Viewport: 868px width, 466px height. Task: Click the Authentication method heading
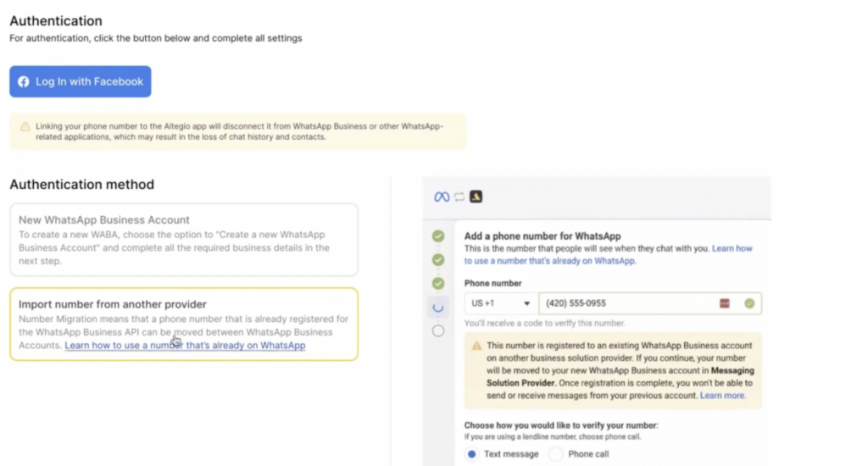[82, 185]
